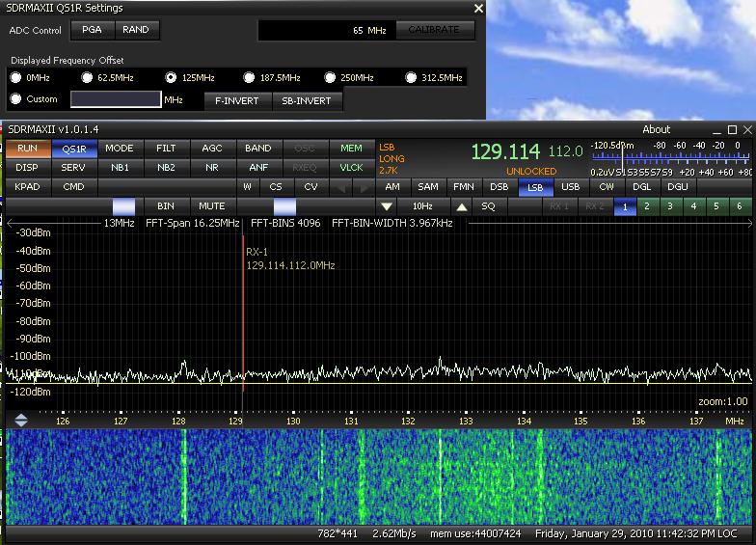Click the 129.114 frequency readout
This screenshot has height=545, width=756.
(x=505, y=152)
